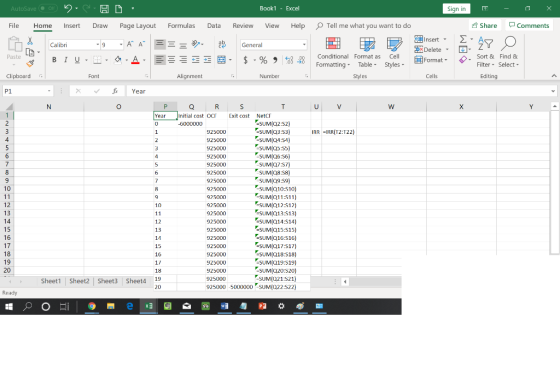Toggle Center horizontal alignment
The image size is (560, 376).
[x=171, y=60]
